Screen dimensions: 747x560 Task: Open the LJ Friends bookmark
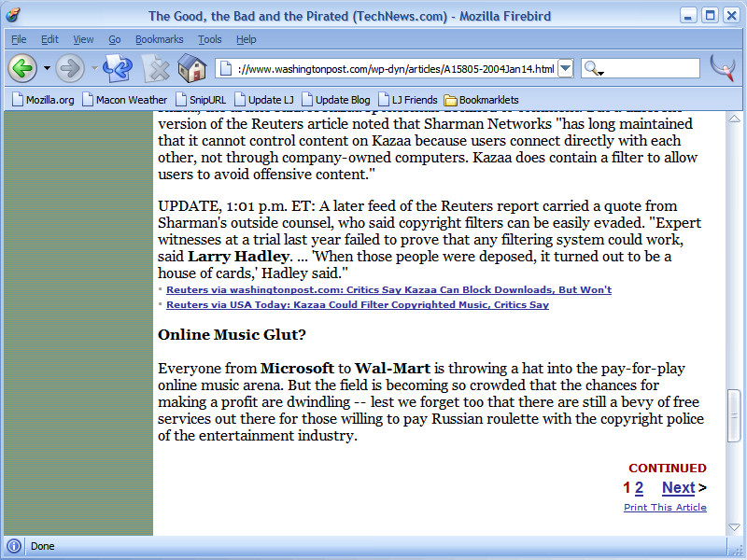408,100
